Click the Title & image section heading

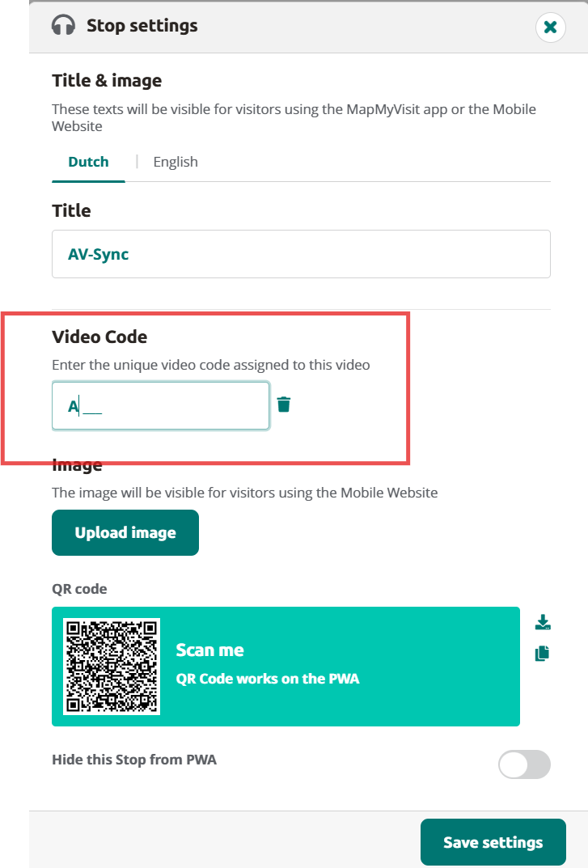[107, 80]
